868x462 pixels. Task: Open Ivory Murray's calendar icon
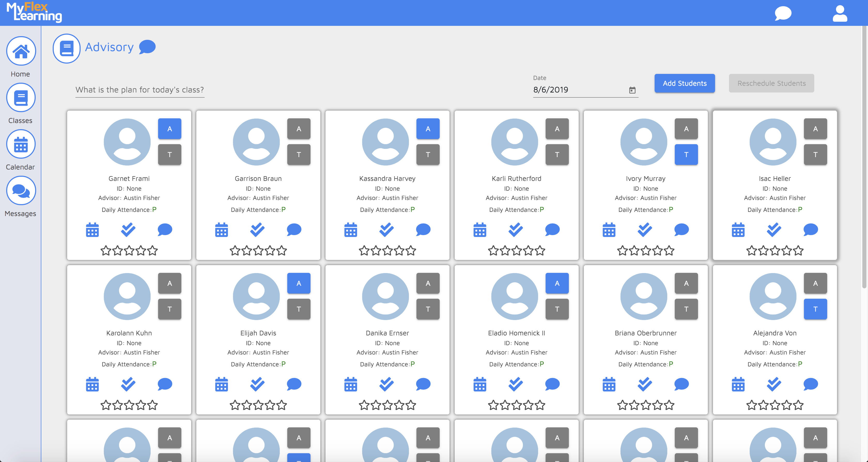coord(609,230)
